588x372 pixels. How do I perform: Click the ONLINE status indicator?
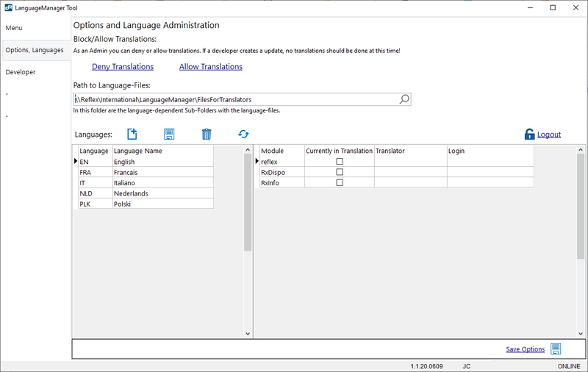click(x=569, y=366)
